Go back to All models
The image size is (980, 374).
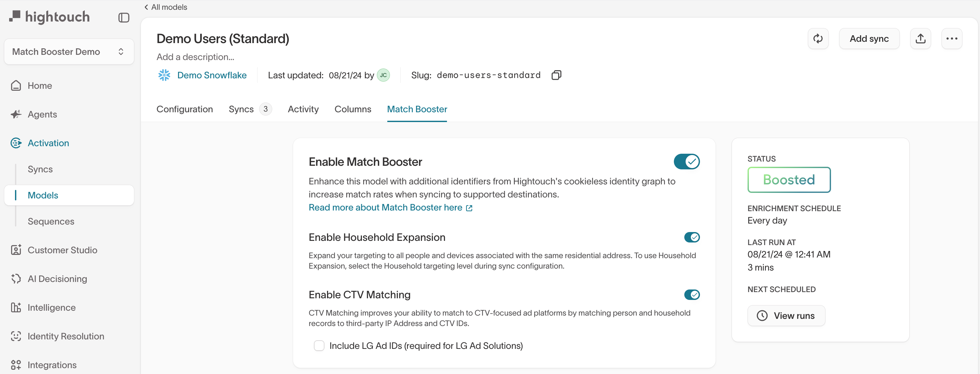pyautogui.click(x=169, y=7)
